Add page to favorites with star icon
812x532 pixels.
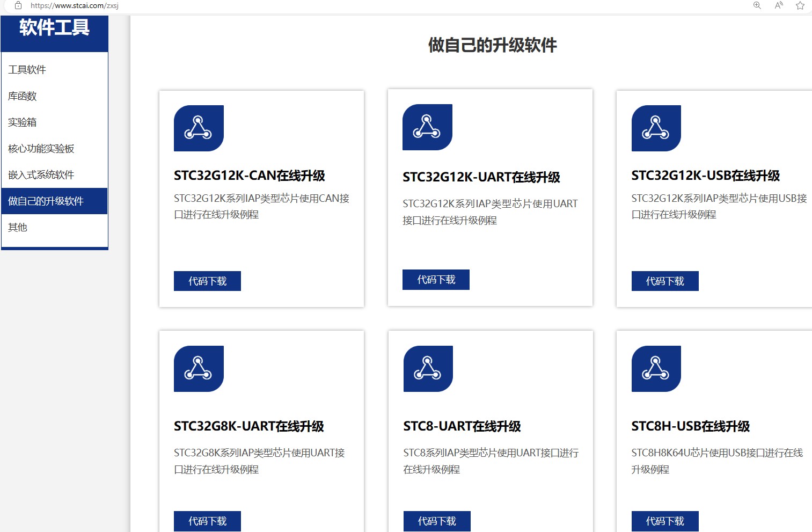pos(800,5)
